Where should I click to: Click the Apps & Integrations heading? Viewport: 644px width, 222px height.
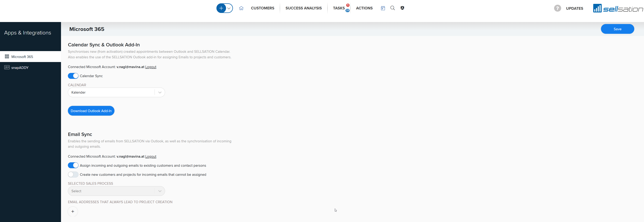(x=28, y=33)
